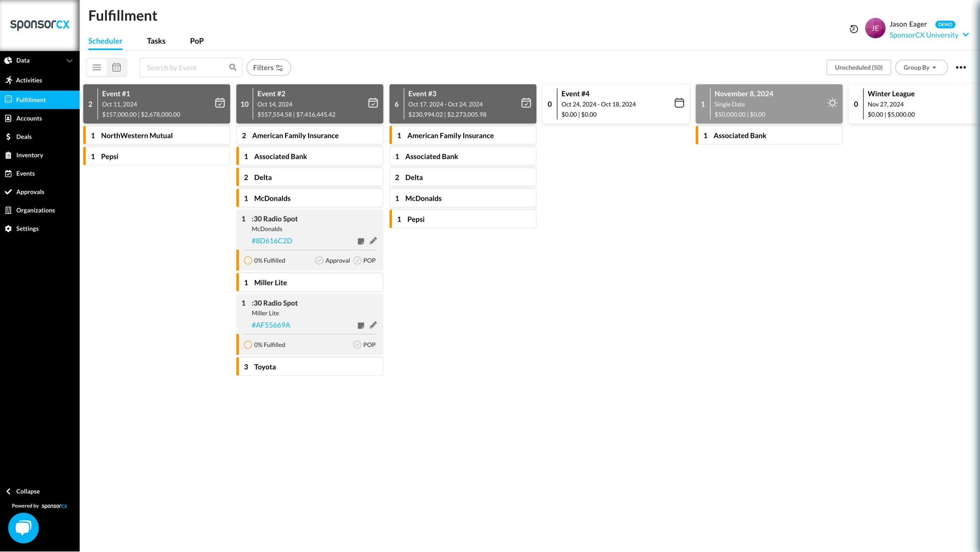
Task: Open the Filters button
Action: 269,67
